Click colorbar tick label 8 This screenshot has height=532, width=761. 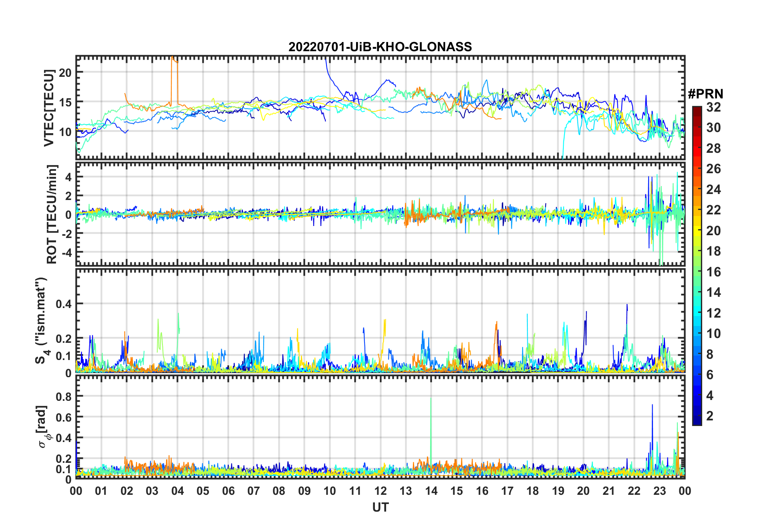tap(710, 354)
